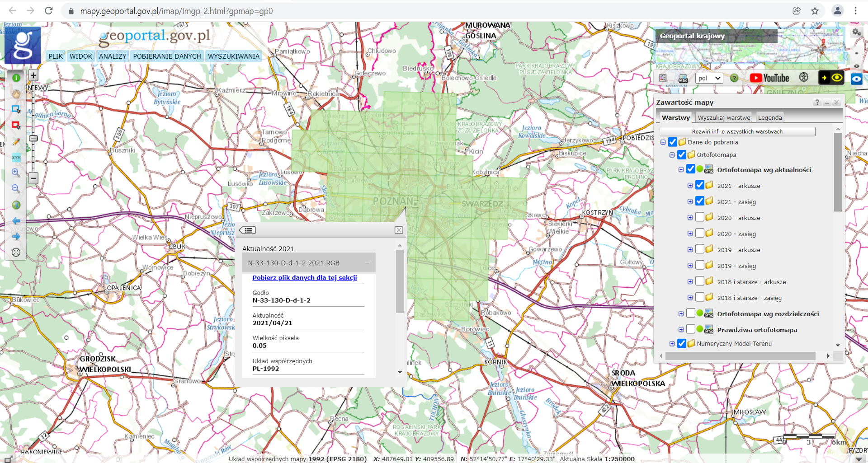This screenshot has width=868, height=463.
Task: Click the globe full-extent icon
Action: coord(16,205)
